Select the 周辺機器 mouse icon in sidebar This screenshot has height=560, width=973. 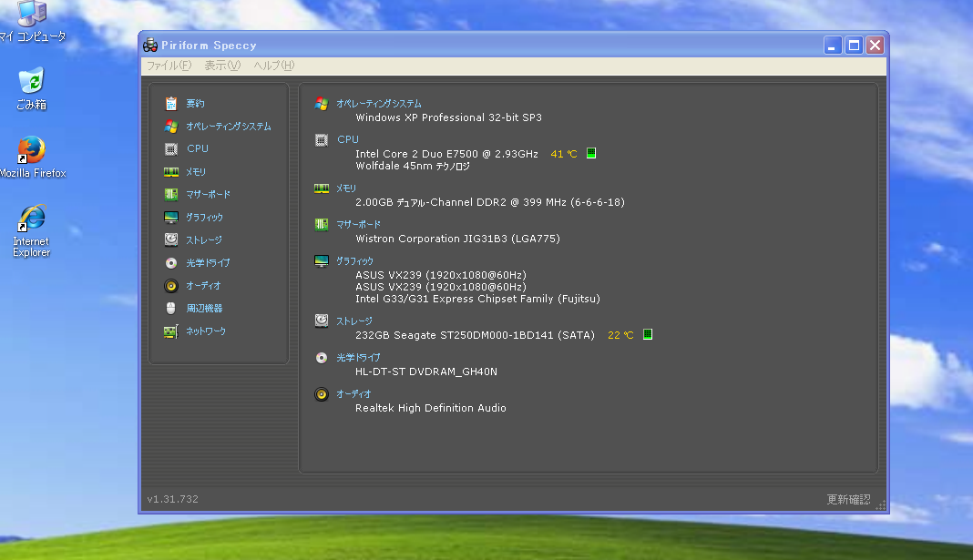coord(171,308)
